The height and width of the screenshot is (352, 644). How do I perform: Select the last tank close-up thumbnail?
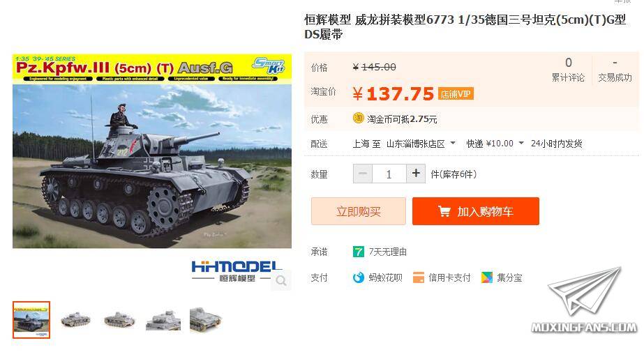coord(205,320)
